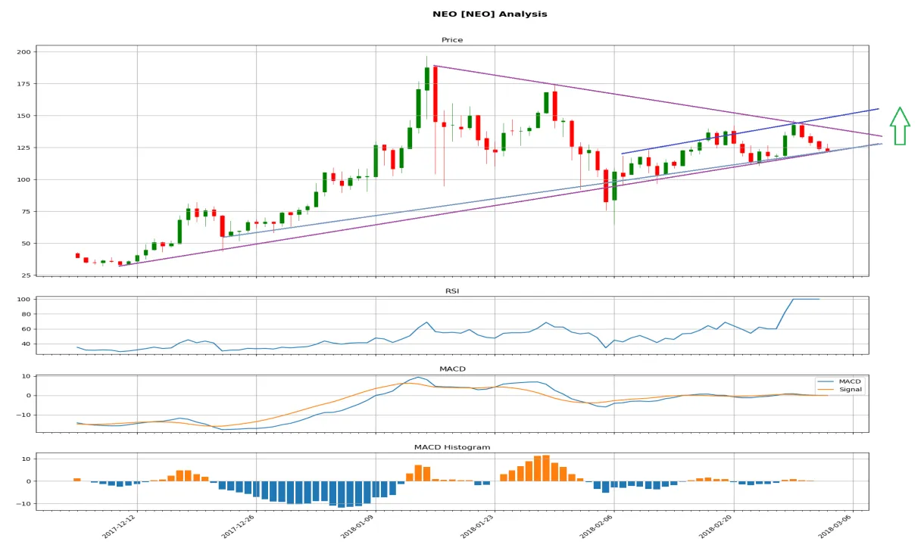Click the NEO [NEO] Analysis chart title

click(x=490, y=13)
